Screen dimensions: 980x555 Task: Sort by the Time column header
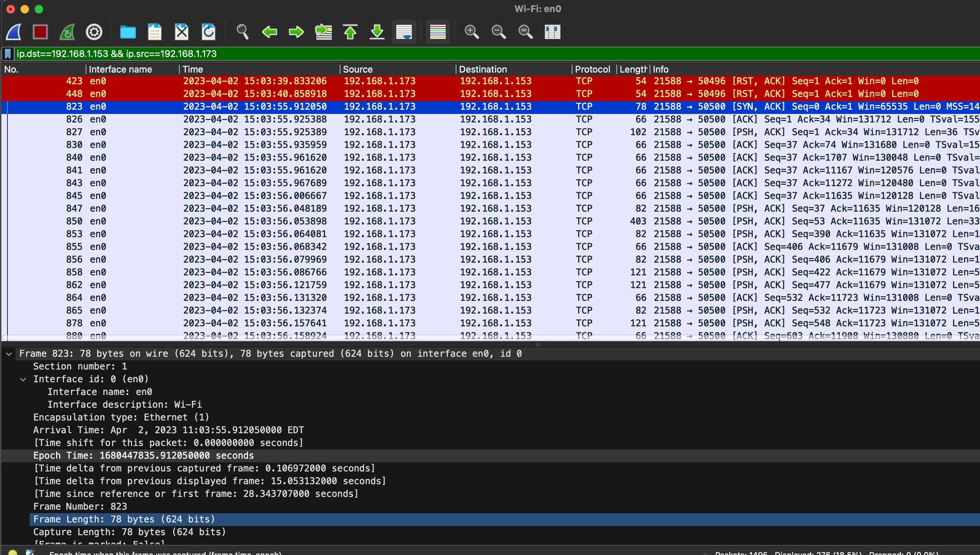[259, 69]
